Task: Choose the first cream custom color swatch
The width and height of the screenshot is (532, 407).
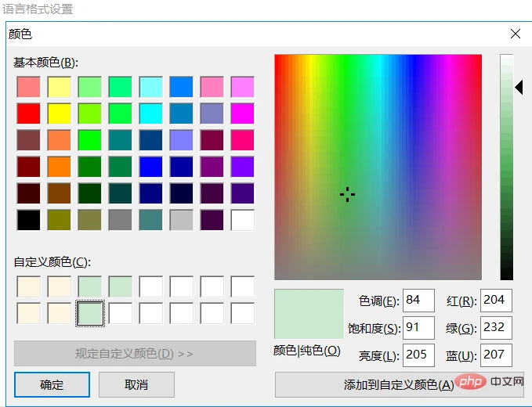Action: pyautogui.click(x=28, y=287)
